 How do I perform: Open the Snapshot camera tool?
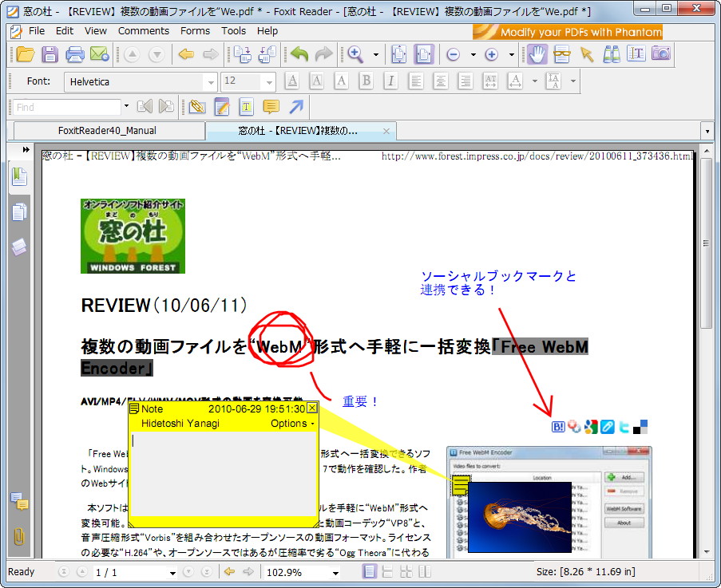[x=661, y=54]
